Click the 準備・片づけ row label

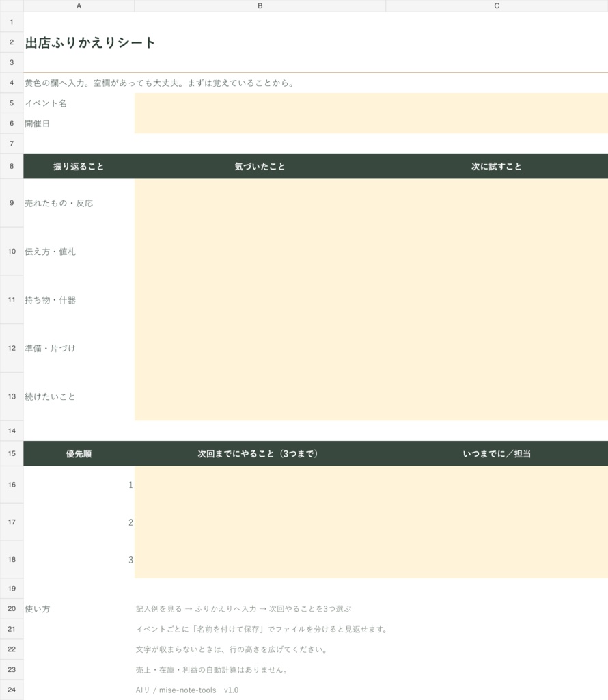click(x=79, y=348)
